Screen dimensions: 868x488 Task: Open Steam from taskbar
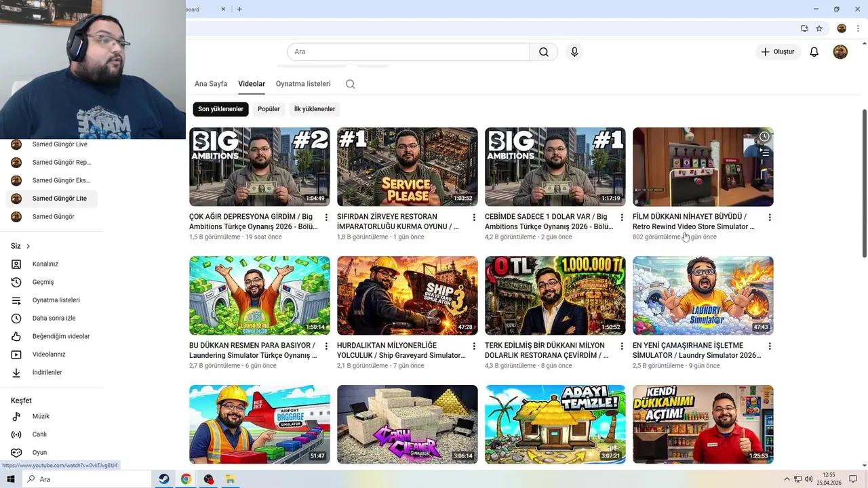tap(164, 479)
